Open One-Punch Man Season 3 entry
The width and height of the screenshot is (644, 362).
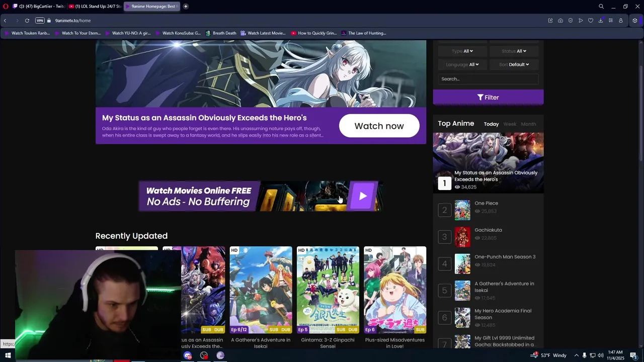pyautogui.click(x=488, y=263)
